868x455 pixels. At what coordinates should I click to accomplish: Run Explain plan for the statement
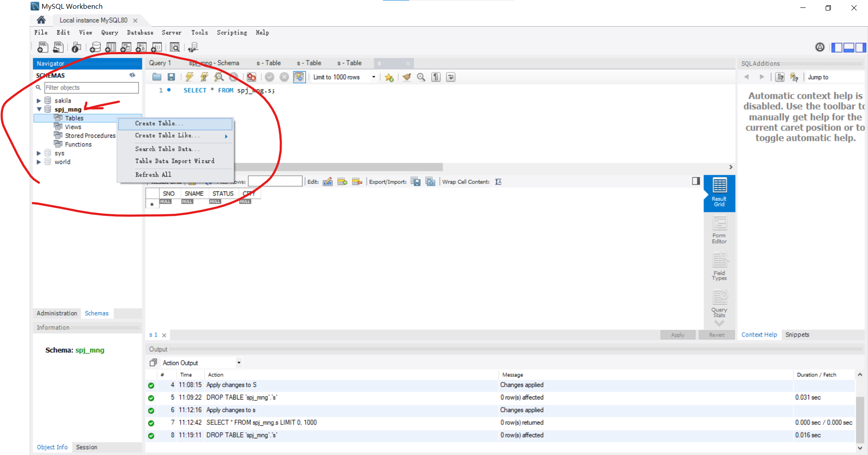(x=219, y=77)
